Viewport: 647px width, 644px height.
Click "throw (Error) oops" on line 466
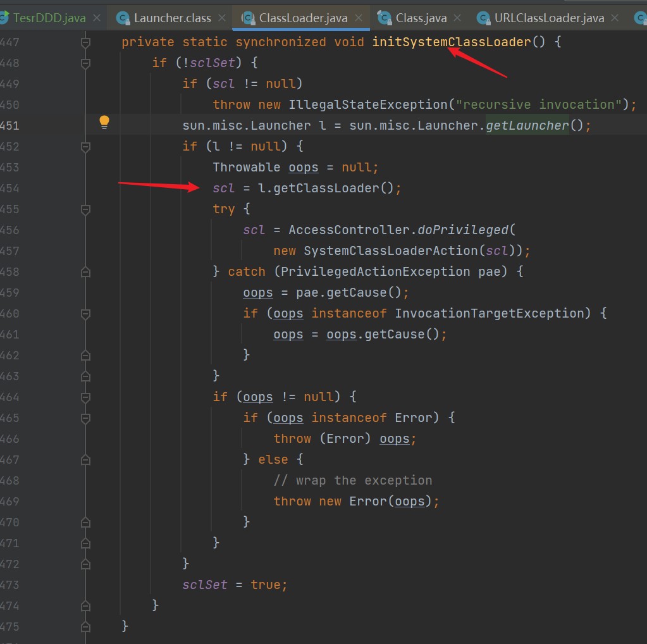342,438
